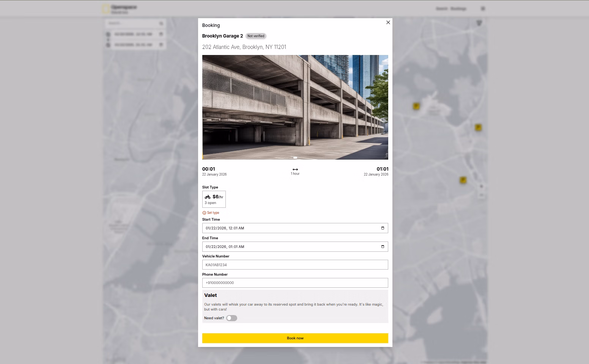Toggle the Need valet switch

click(x=232, y=318)
